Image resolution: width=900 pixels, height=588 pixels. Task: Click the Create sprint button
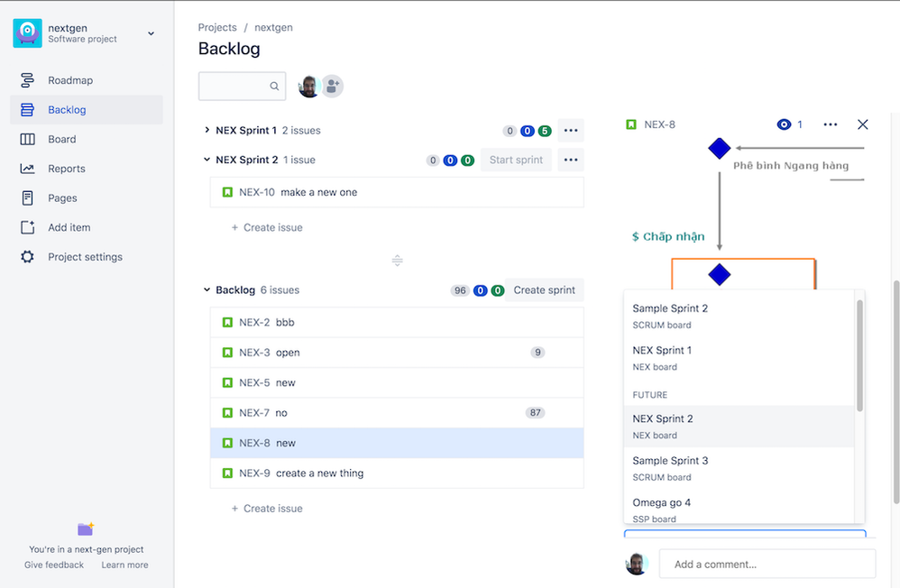tap(544, 290)
